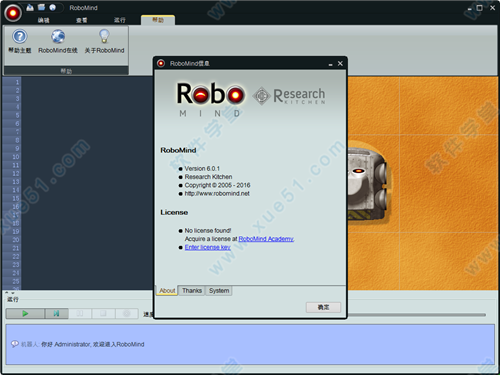The image size is (500, 375).
Task: Open help topics (帮助主题) icon
Action: pyautogui.click(x=20, y=36)
